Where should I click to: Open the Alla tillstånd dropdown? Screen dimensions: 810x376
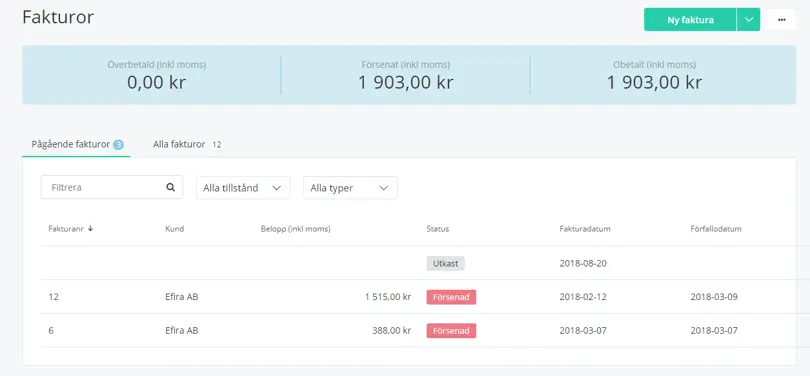pos(243,188)
